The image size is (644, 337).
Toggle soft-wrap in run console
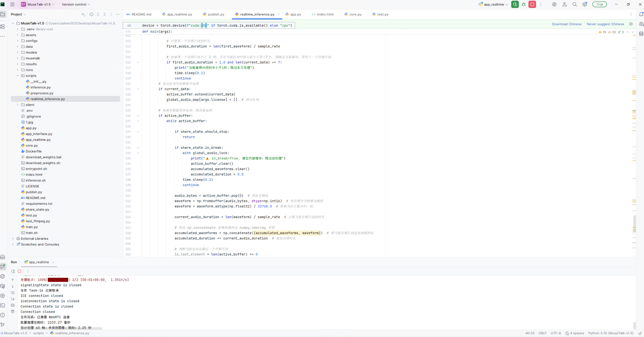point(13,293)
